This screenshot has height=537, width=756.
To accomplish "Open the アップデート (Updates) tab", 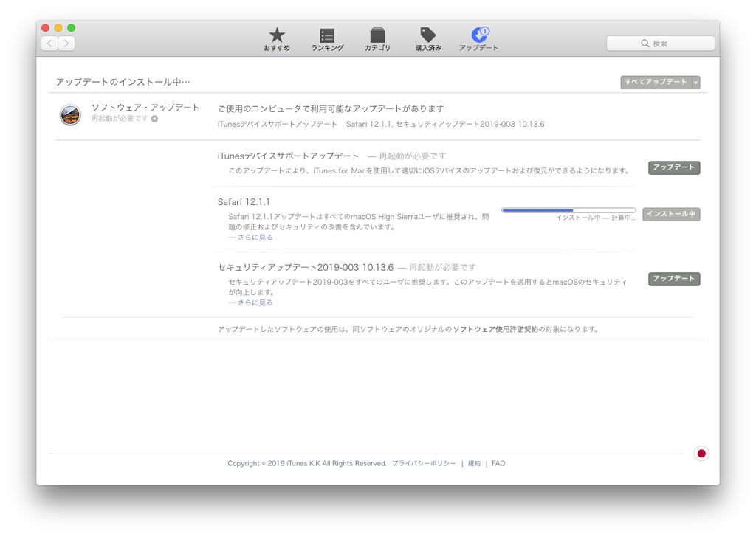I will [x=478, y=39].
